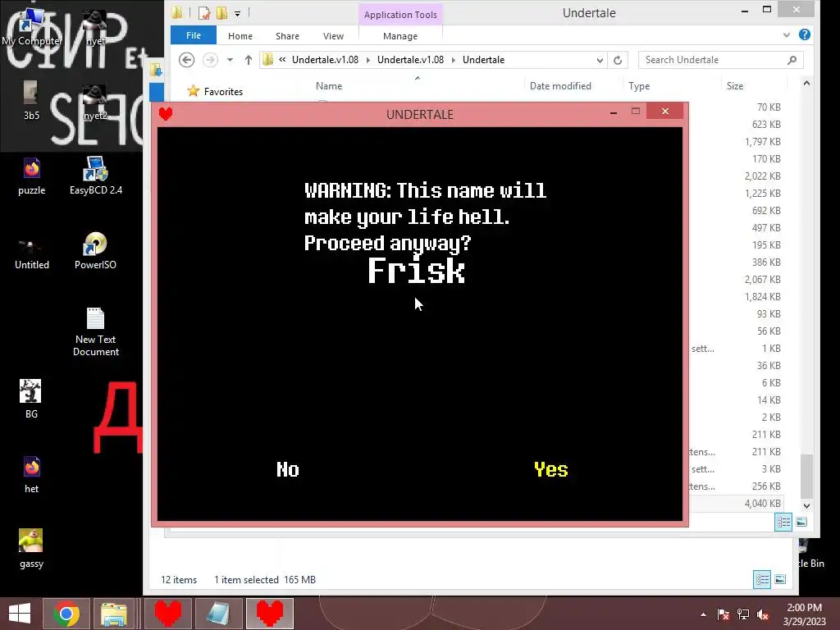The image size is (840, 630).
Task: Click the Application Tools contextual tab
Action: coord(400,15)
